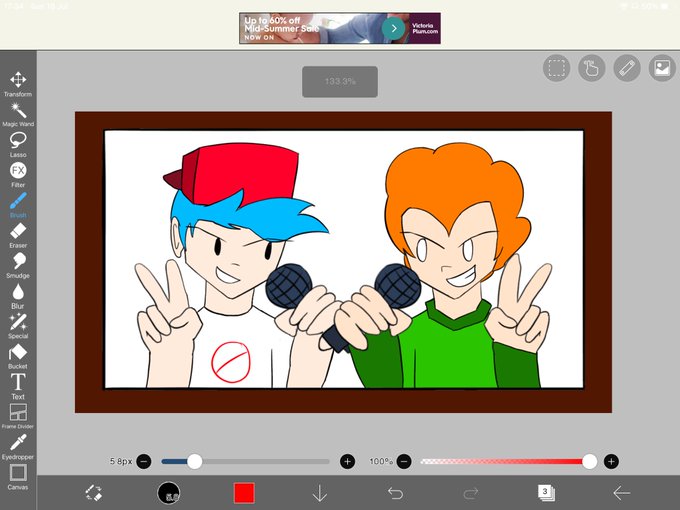Toggle the stabilizer finger icon
This screenshot has width=680, height=510.
(592, 68)
